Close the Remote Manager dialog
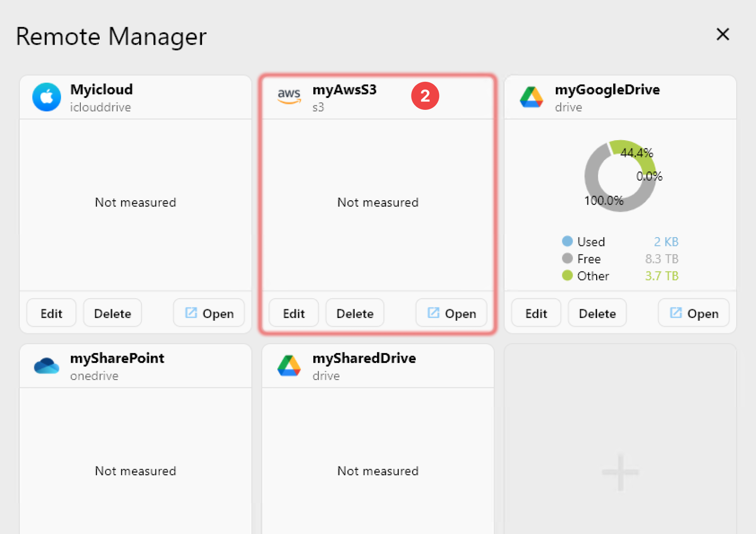 click(x=722, y=34)
